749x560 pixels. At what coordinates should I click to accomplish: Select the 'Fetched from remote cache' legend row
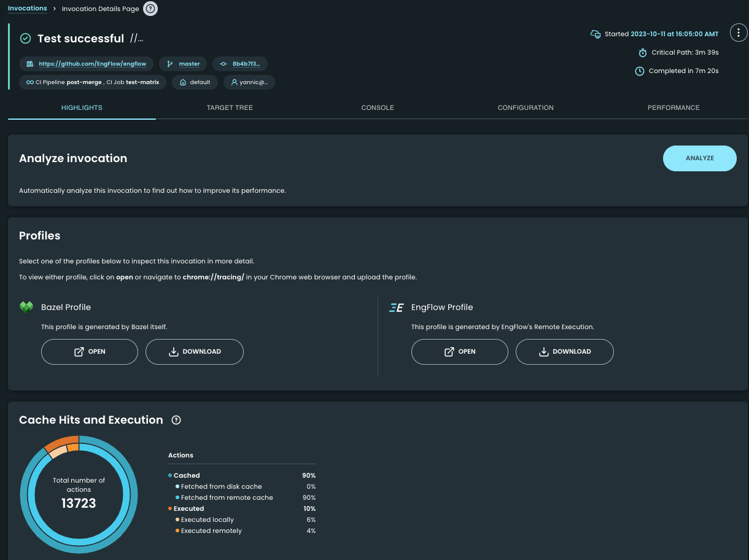coord(242,498)
